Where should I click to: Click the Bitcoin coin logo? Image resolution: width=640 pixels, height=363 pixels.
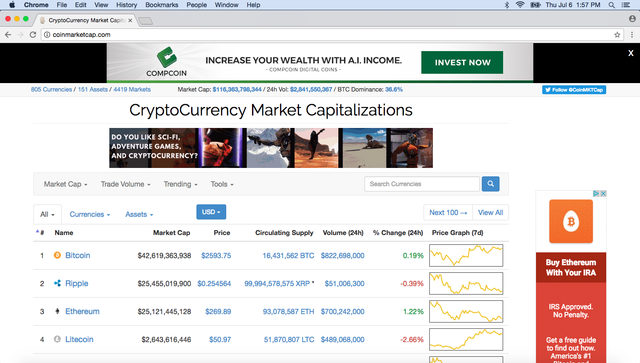coord(57,255)
